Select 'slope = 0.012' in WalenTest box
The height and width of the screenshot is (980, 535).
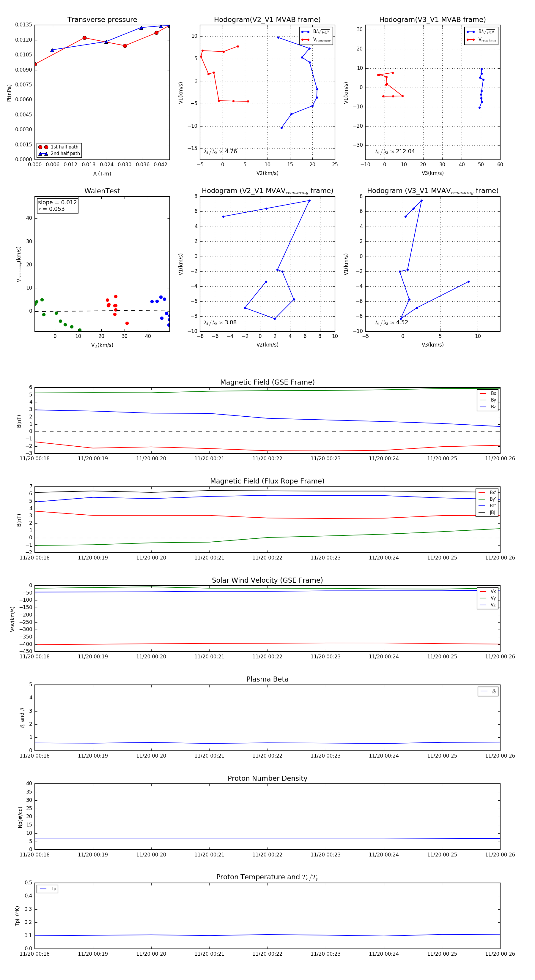[x=57, y=203]
